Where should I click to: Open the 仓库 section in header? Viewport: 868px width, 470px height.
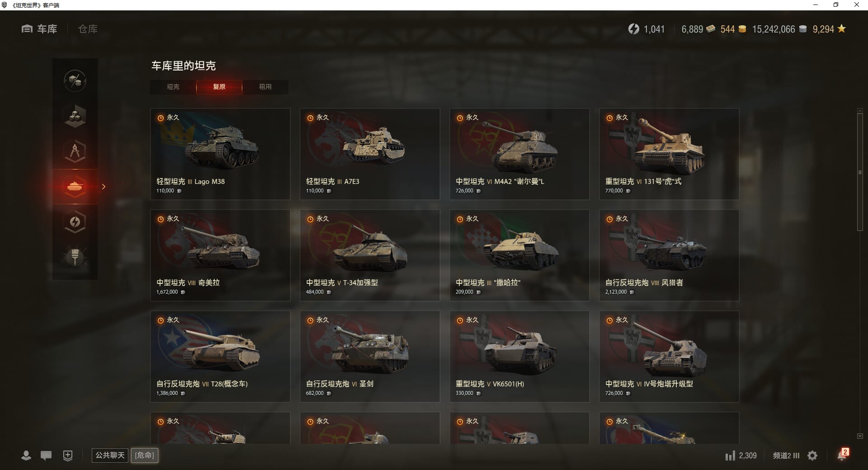(88, 29)
